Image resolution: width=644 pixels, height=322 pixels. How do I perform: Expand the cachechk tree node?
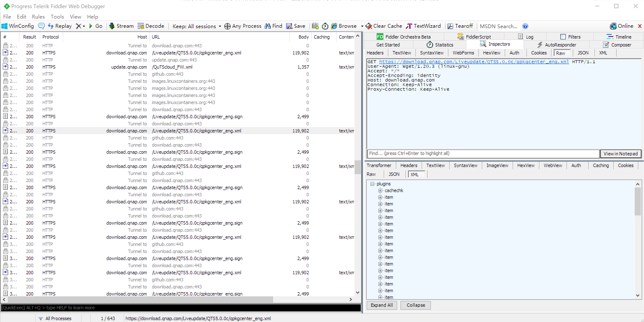tap(380, 191)
